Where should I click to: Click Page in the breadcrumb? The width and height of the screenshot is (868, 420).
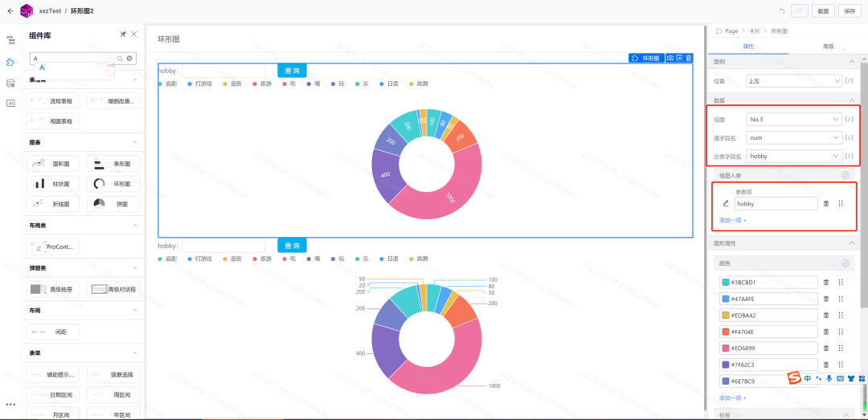pyautogui.click(x=731, y=31)
